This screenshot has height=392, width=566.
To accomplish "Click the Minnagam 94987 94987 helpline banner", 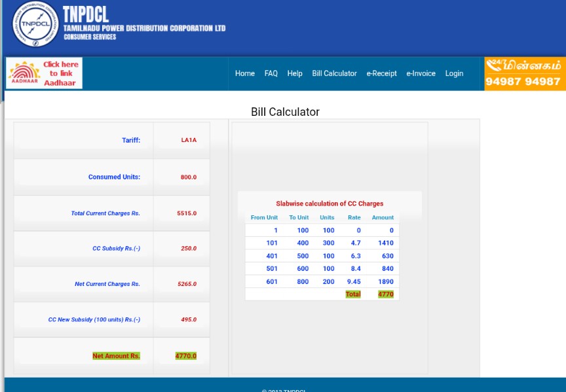I will 525,73.
